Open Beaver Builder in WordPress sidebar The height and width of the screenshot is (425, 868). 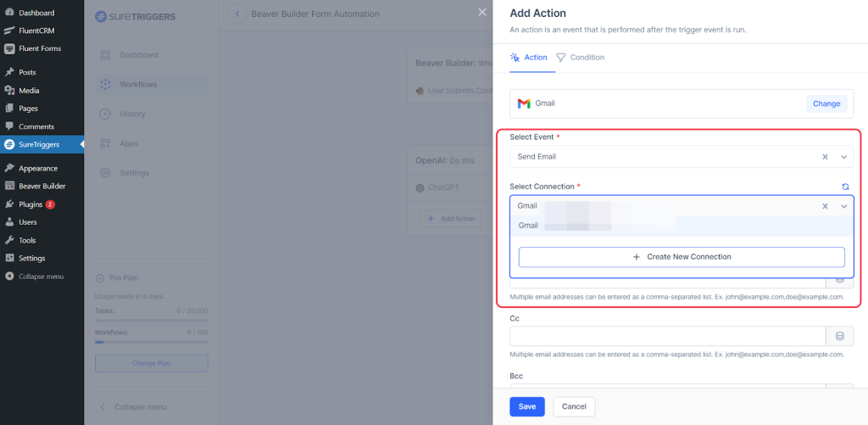pos(42,186)
